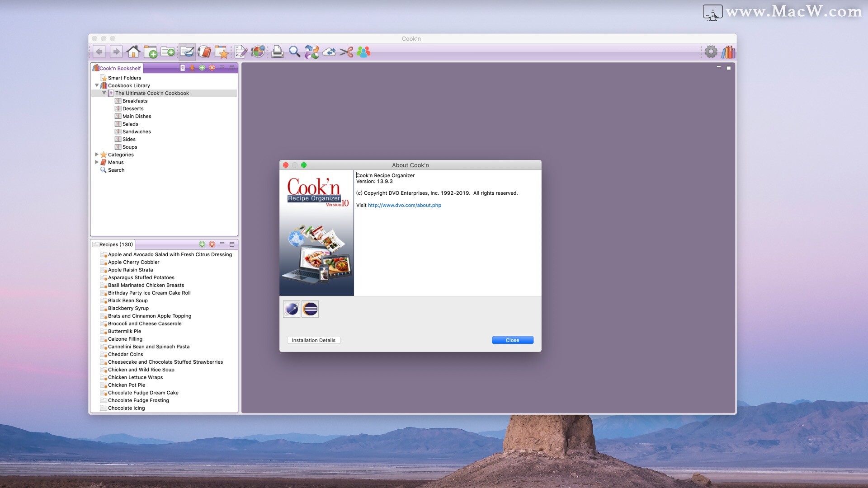Open the Apple Cherry Cobbler recipe
Viewport: 868px width, 488px height.
click(134, 262)
